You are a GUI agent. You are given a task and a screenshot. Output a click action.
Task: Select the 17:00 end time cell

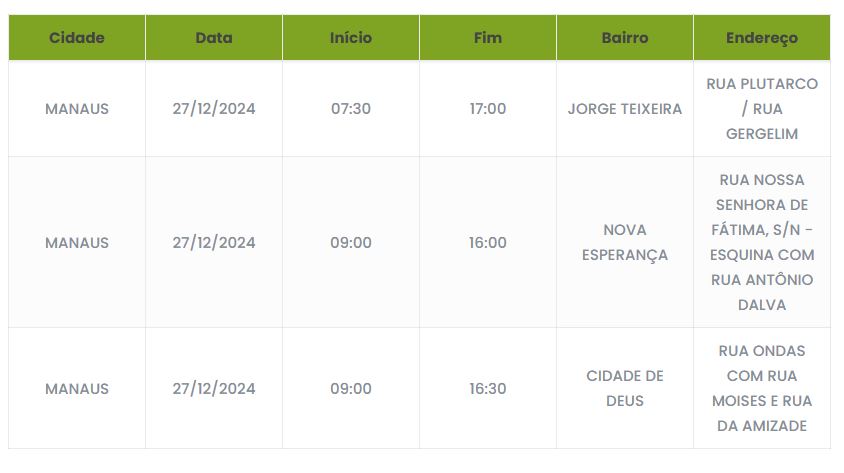point(488,109)
